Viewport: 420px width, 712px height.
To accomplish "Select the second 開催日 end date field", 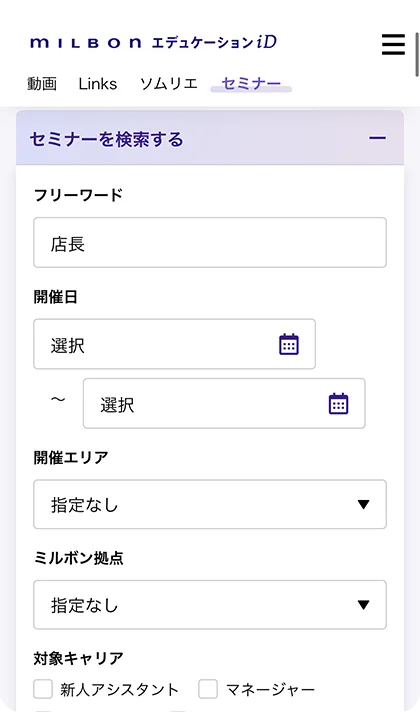I will pos(224,403).
